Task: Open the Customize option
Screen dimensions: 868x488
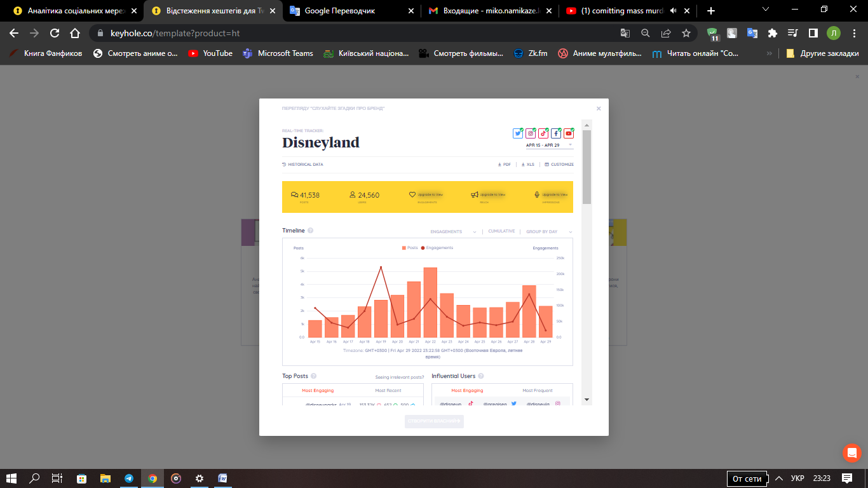Action: pyautogui.click(x=559, y=165)
